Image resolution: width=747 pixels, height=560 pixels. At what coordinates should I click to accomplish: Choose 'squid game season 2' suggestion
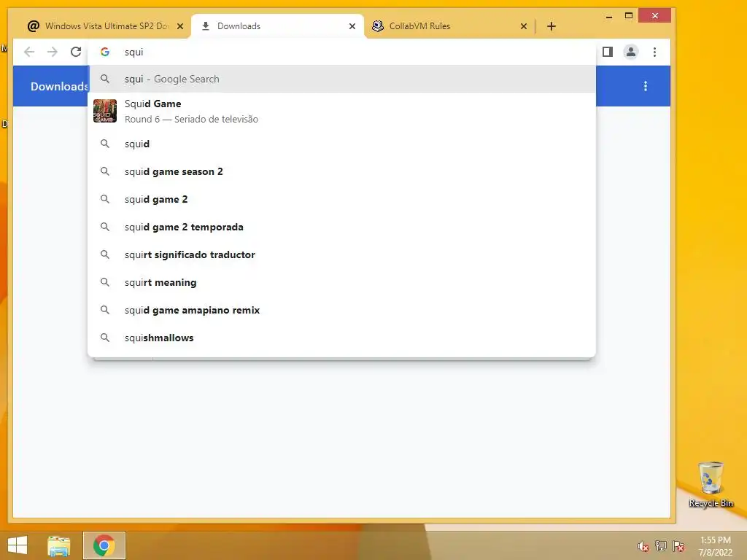[341, 171]
